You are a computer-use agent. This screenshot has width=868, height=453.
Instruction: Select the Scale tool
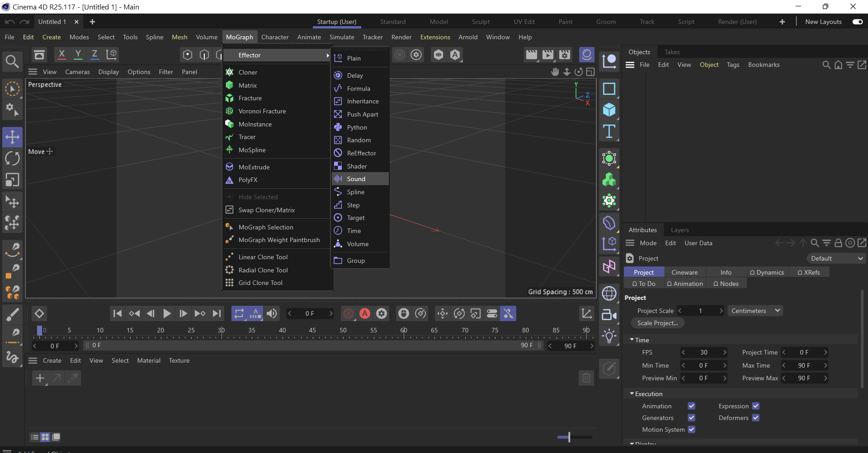(12, 180)
